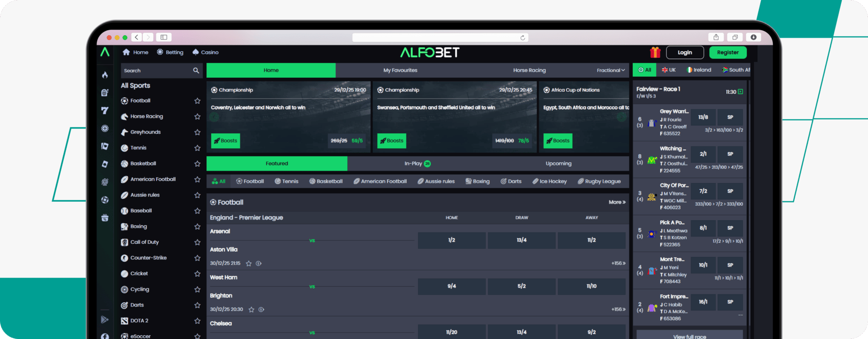
Task: Open the flame hot icon in the left rail
Action: tap(105, 75)
